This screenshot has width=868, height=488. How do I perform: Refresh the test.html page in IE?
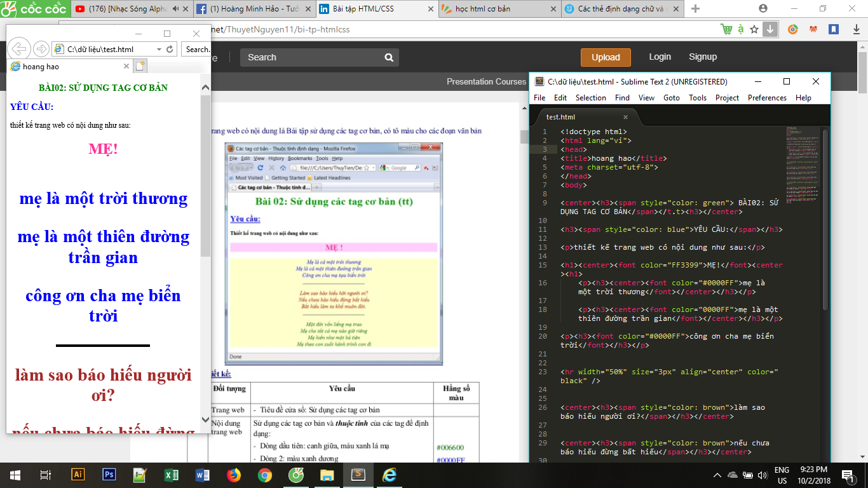(170, 49)
